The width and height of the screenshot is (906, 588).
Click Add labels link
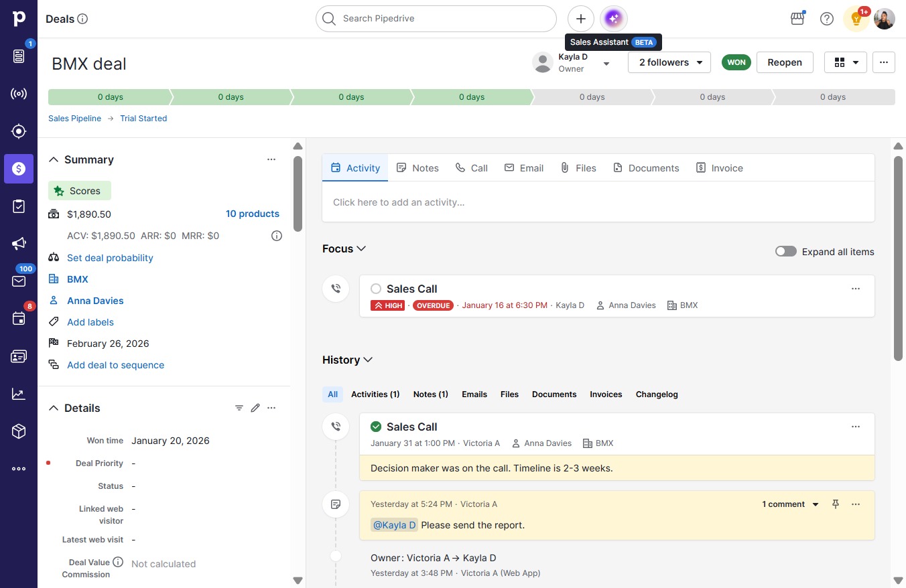(x=90, y=322)
